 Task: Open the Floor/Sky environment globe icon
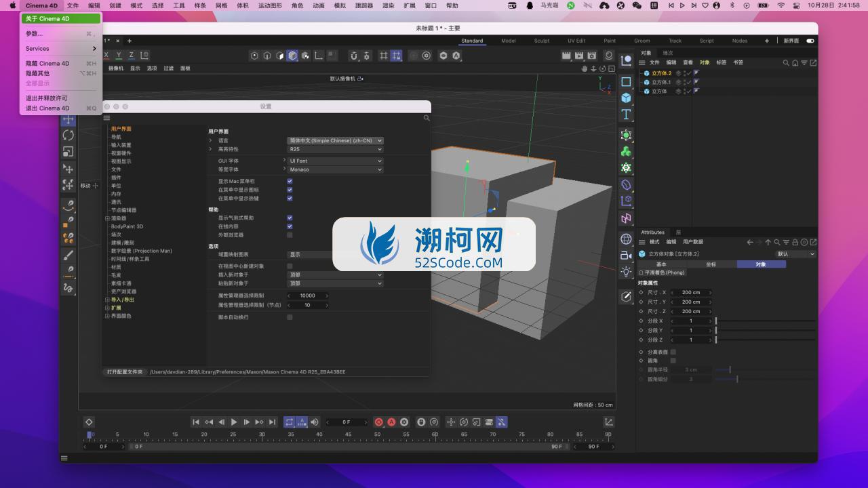[626, 239]
